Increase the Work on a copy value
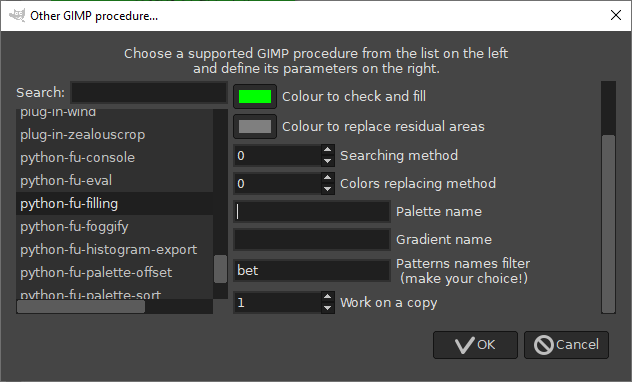The height and width of the screenshot is (382, 632). pyautogui.click(x=328, y=297)
